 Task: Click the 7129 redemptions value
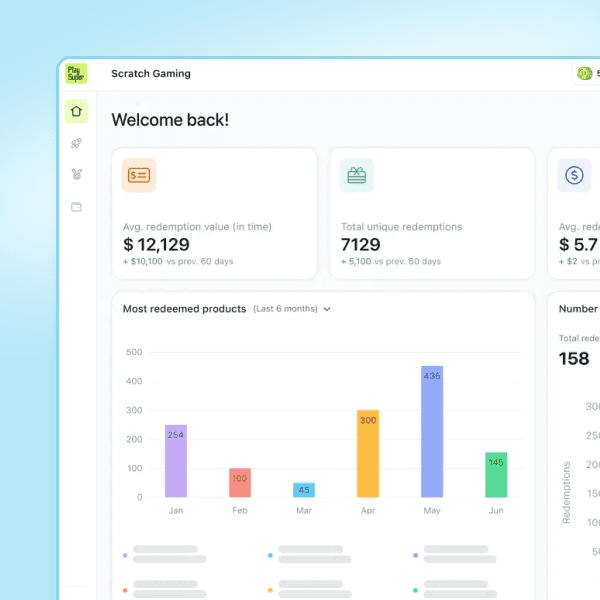coord(360,245)
